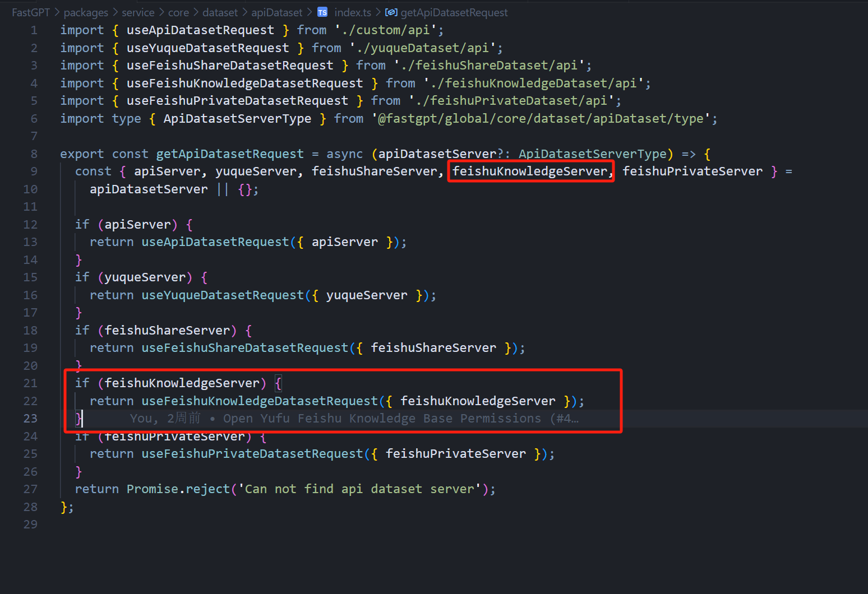Click feishuKnowledgeServer in the line 9 destructuring
This screenshot has width=868, height=594.
click(530, 171)
